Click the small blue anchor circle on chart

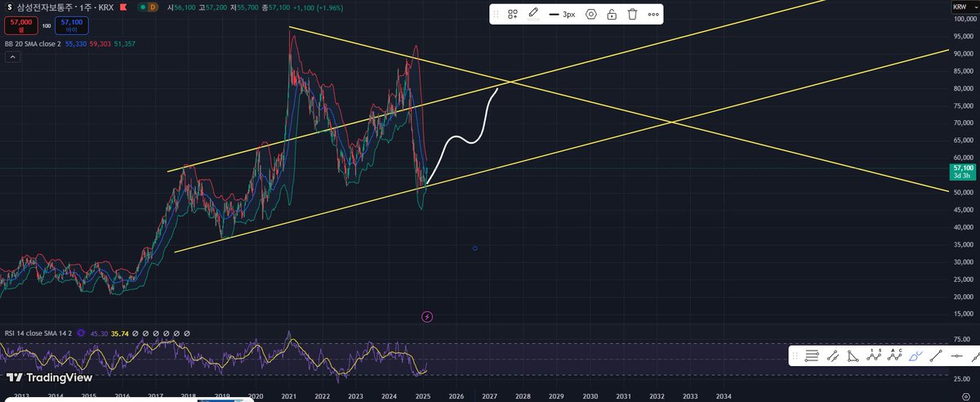tap(475, 248)
